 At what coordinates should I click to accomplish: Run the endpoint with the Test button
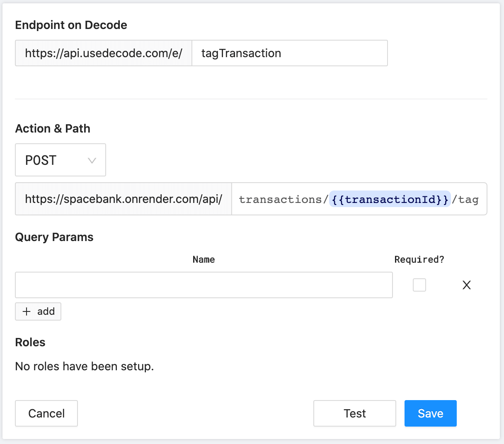click(x=354, y=413)
